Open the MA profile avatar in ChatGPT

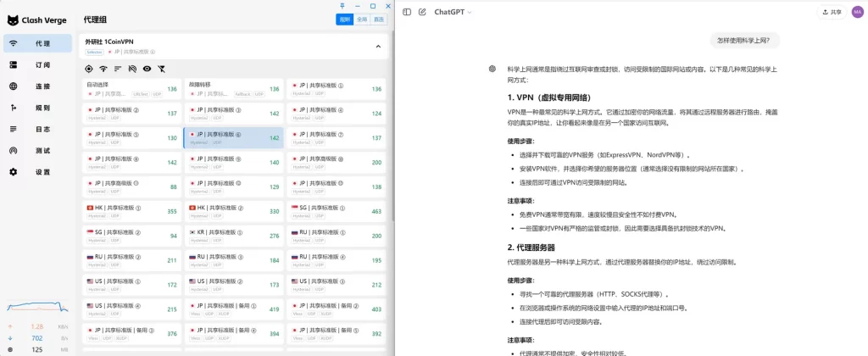pos(857,12)
